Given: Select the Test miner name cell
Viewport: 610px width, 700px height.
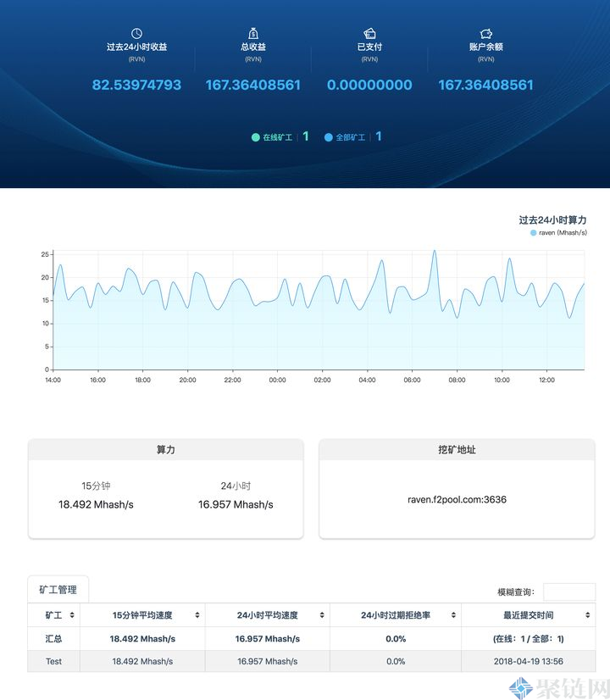Looking at the screenshot, I should (53, 661).
